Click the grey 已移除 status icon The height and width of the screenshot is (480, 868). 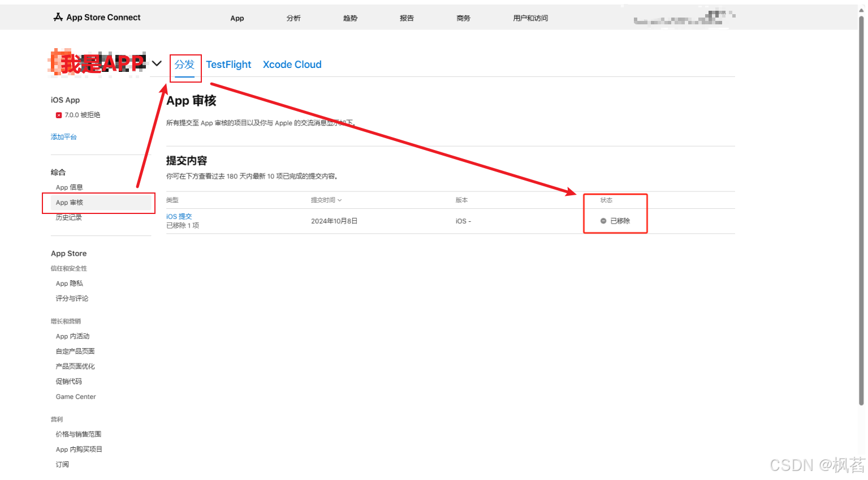click(x=603, y=221)
